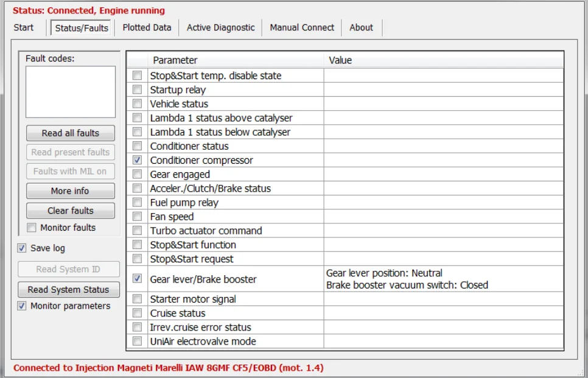The width and height of the screenshot is (588, 378).
Task: Uncheck the Save log checkbox
Action: pos(22,248)
